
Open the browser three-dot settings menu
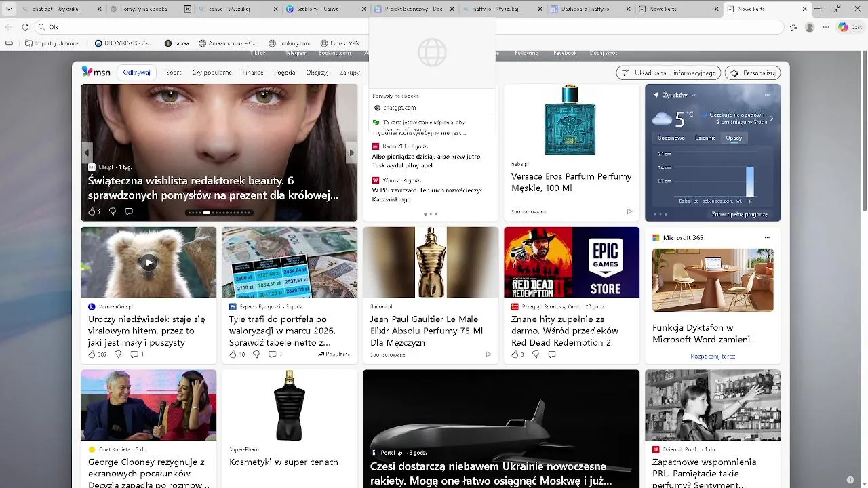[826, 27]
